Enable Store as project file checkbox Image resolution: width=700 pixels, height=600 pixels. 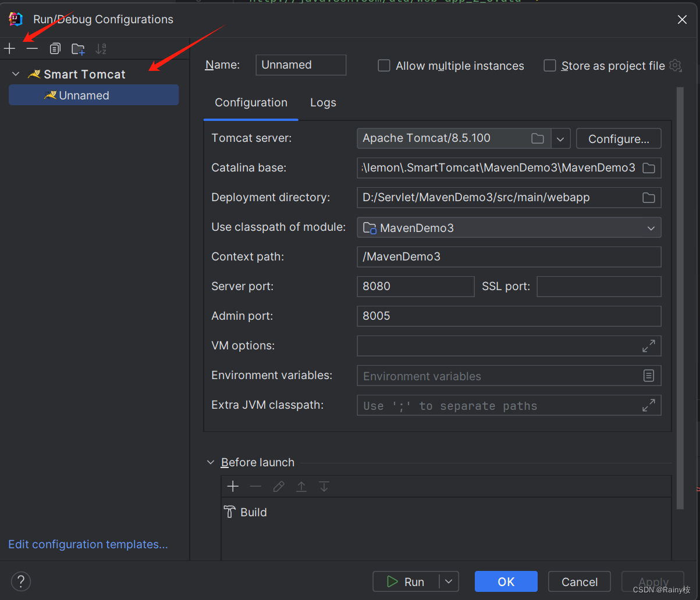(550, 66)
